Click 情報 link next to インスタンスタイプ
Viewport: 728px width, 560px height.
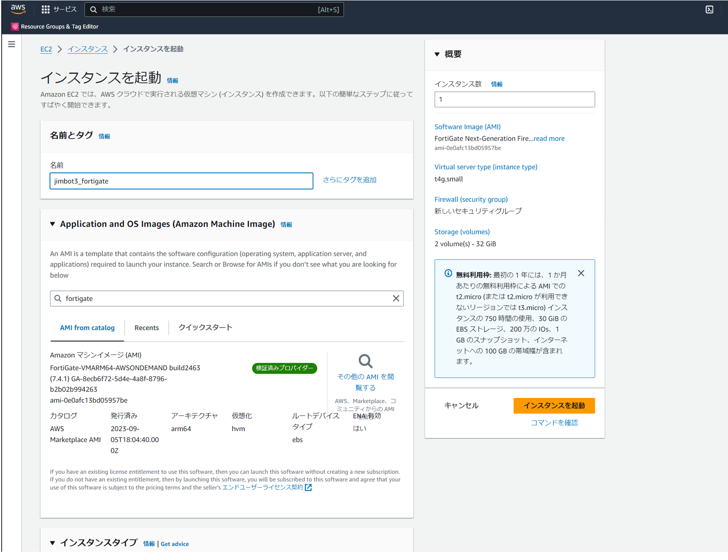(149, 544)
